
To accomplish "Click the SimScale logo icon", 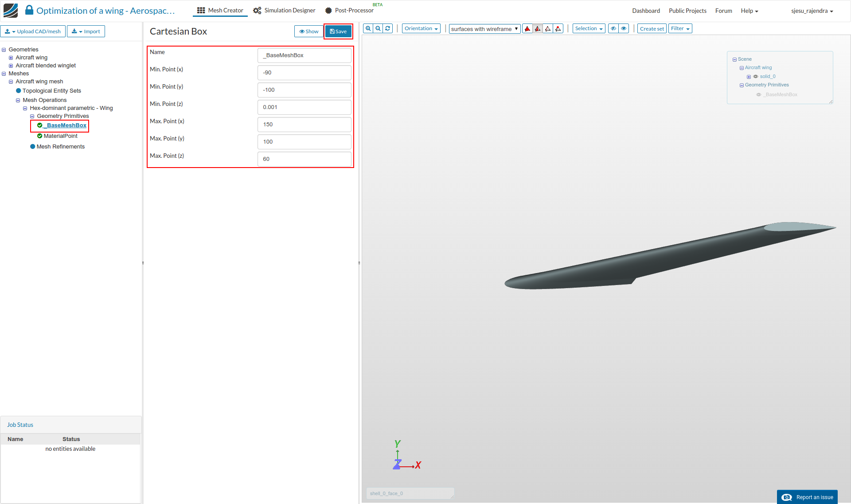I will pyautogui.click(x=11, y=10).
